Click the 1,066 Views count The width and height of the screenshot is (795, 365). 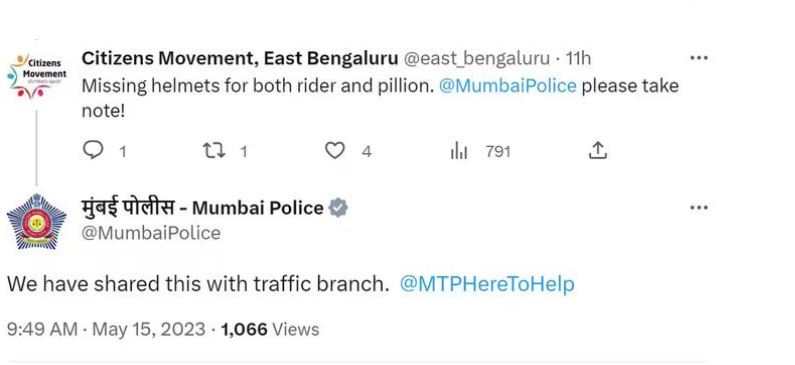coord(270,330)
